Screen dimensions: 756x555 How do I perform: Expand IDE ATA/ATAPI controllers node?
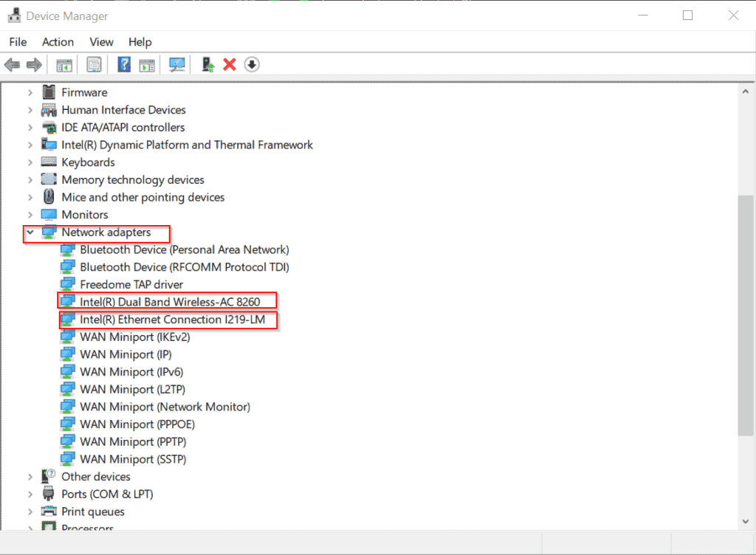[x=30, y=127]
